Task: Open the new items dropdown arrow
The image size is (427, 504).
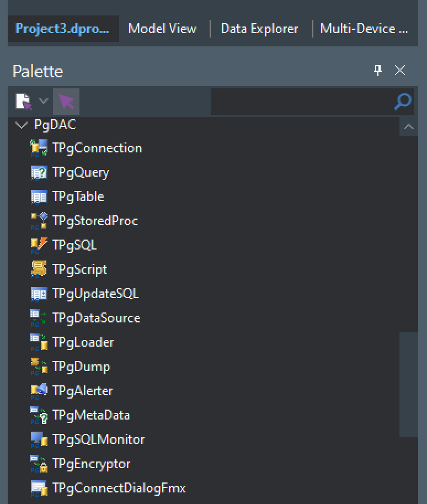Action: (44, 102)
